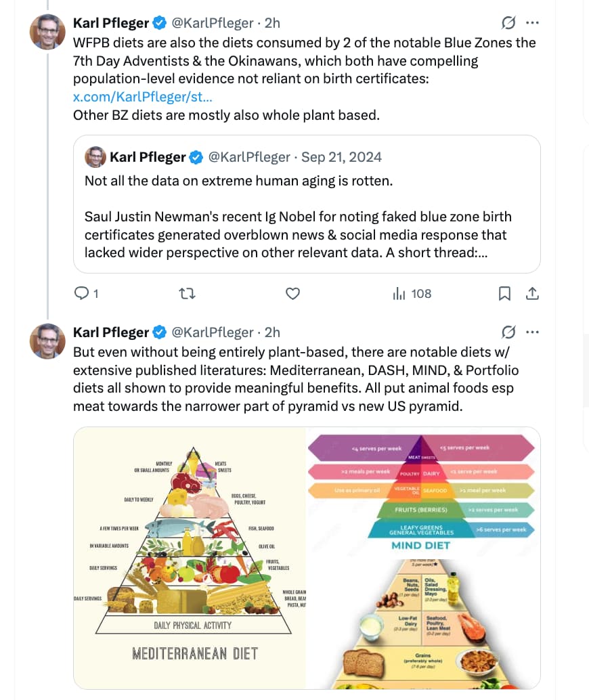Click Karl Pfleger's avatar beside WFPB tweet
Screen dimensions: 589x700
click(x=47, y=31)
